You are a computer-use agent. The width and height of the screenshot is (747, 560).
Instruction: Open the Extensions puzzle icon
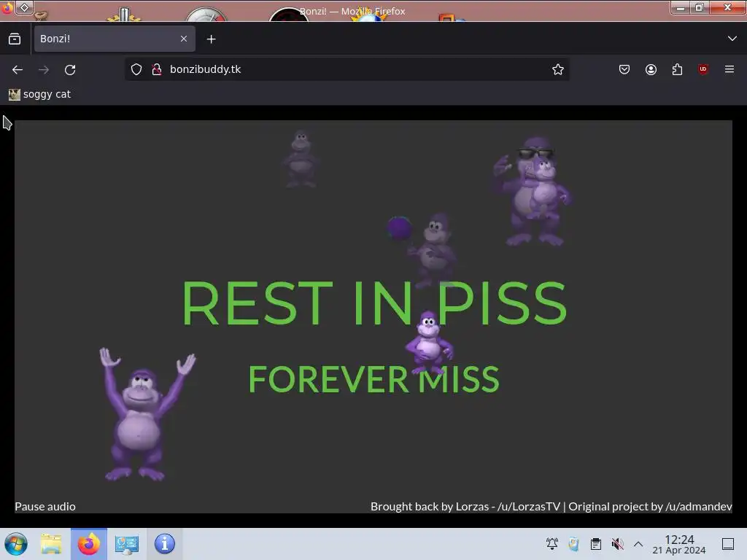(677, 69)
